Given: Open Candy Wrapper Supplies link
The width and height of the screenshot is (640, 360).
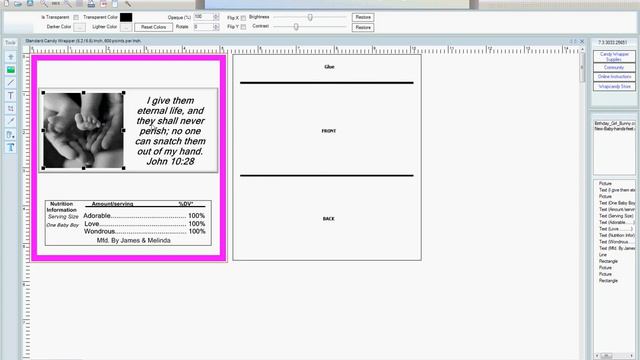Looking at the screenshot, I should 614,56.
